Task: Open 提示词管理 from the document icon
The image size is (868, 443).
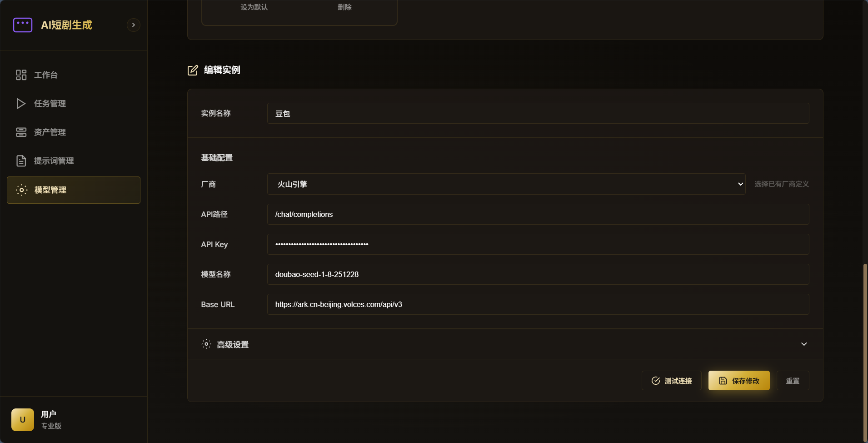Action: 21,161
